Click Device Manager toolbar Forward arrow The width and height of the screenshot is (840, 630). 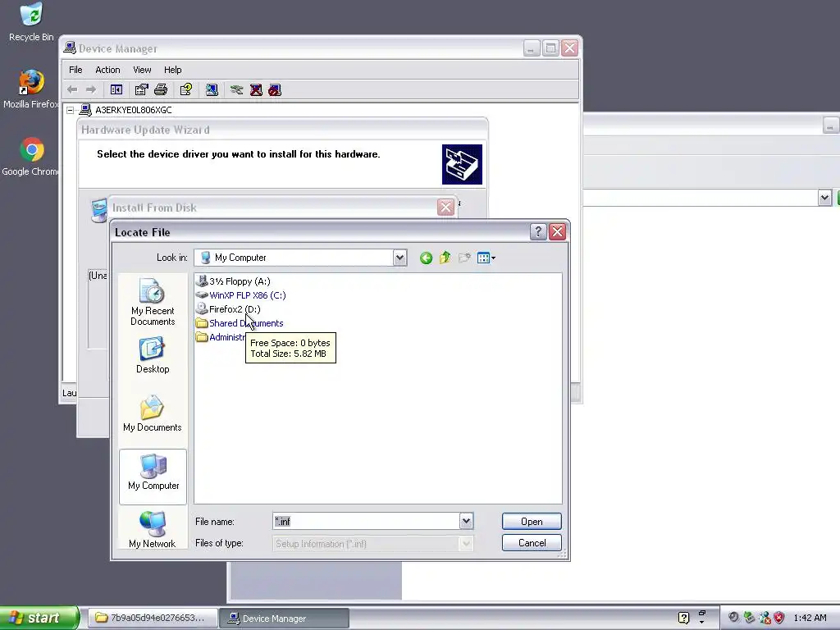[90, 89]
